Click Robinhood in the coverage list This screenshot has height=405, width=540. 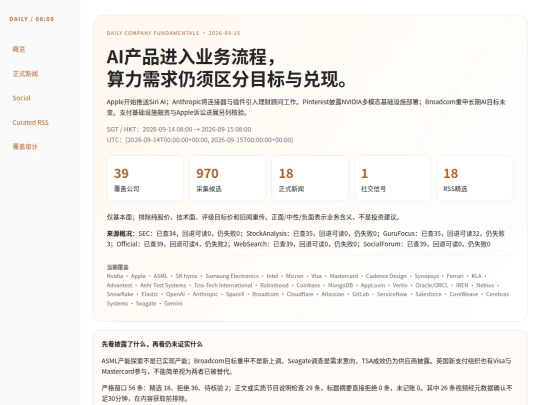tap(274, 285)
